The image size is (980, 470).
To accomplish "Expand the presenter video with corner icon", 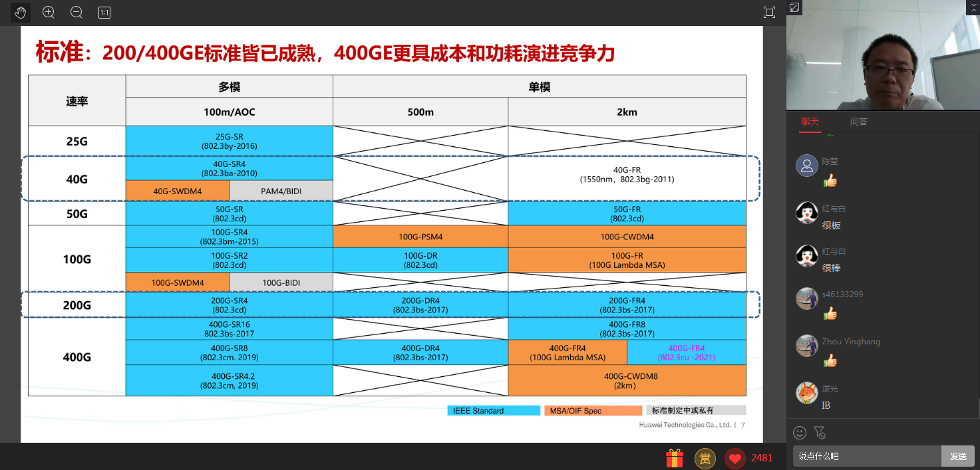I will pyautogui.click(x=794, y=7).
